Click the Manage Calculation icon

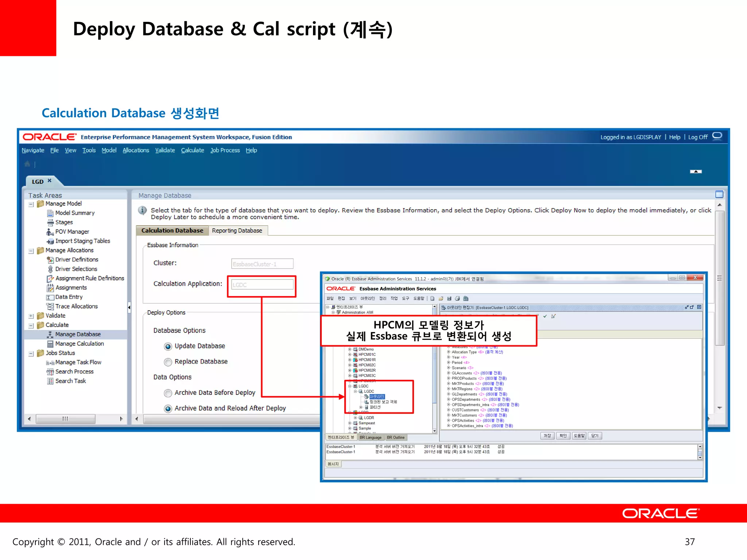[50, 344]
